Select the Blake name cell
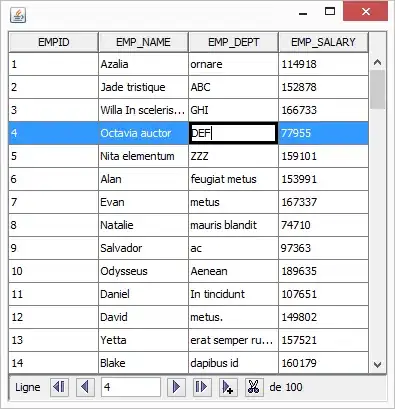This screenshot has width=395, height=409. coord(143,363)
